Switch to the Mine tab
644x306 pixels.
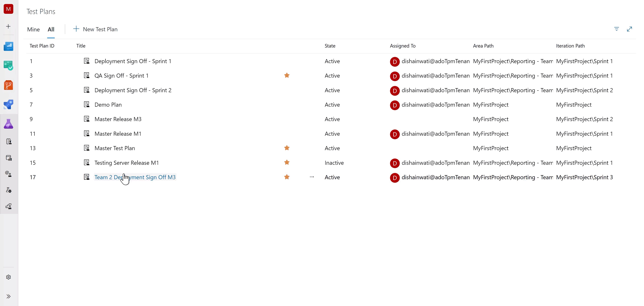tap(33, 29)
